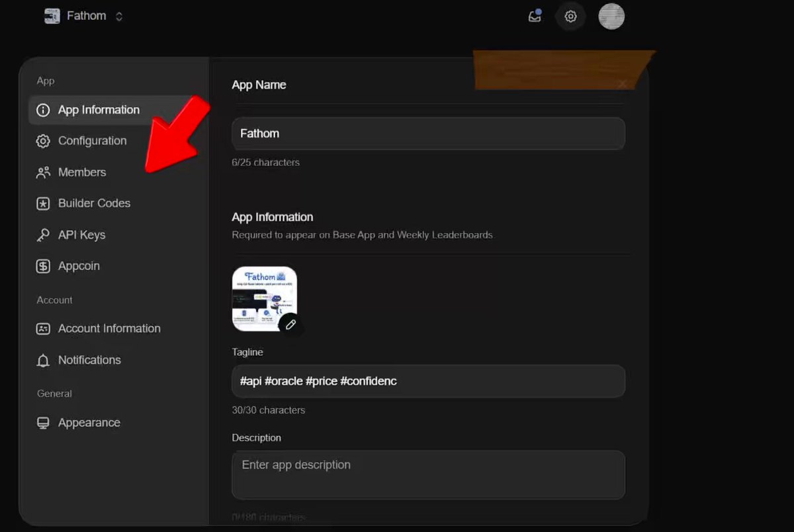Click the "30/30 characters" counter text
The height and width of the screenshot is (532, 794).
(268, 410)
